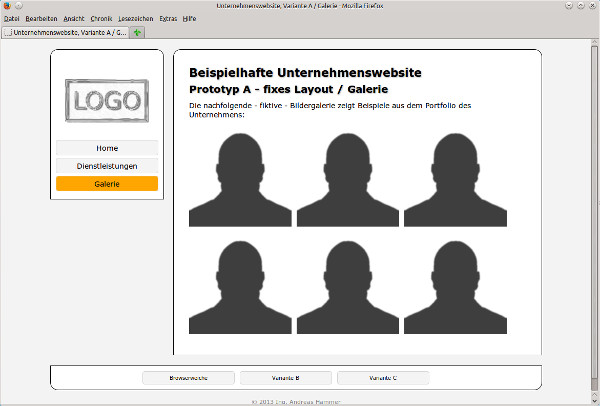
Task: Open the Lesezeichen menu
Action: coord(135,19)
